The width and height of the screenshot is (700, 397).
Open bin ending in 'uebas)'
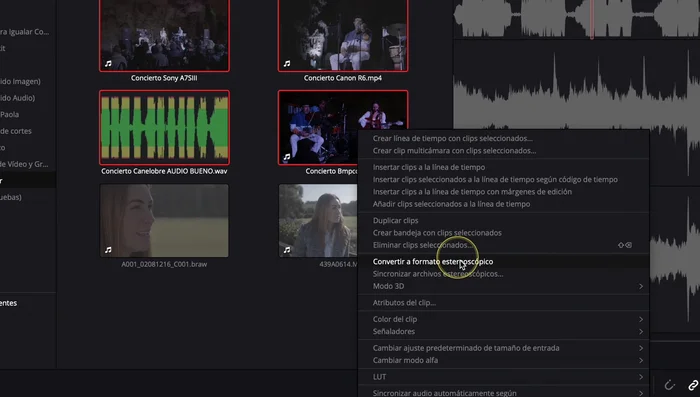click(x=11, y=197)
